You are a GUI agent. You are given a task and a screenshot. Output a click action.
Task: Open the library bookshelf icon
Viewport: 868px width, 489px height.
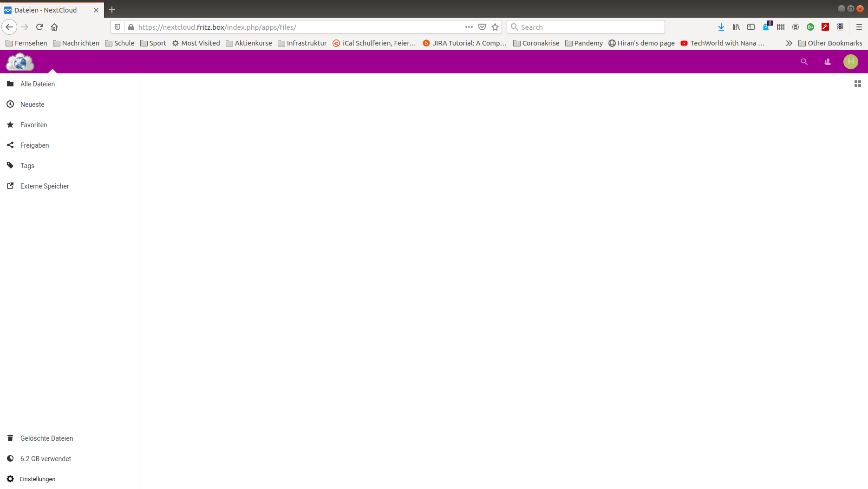(736, 27)
